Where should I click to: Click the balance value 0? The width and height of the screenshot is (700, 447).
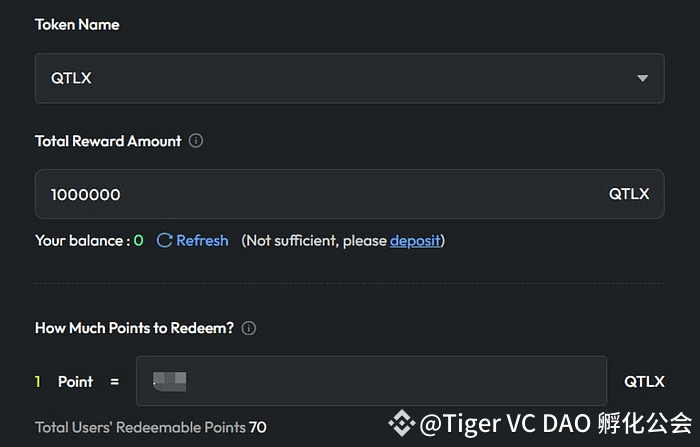[x=138, y=241]
